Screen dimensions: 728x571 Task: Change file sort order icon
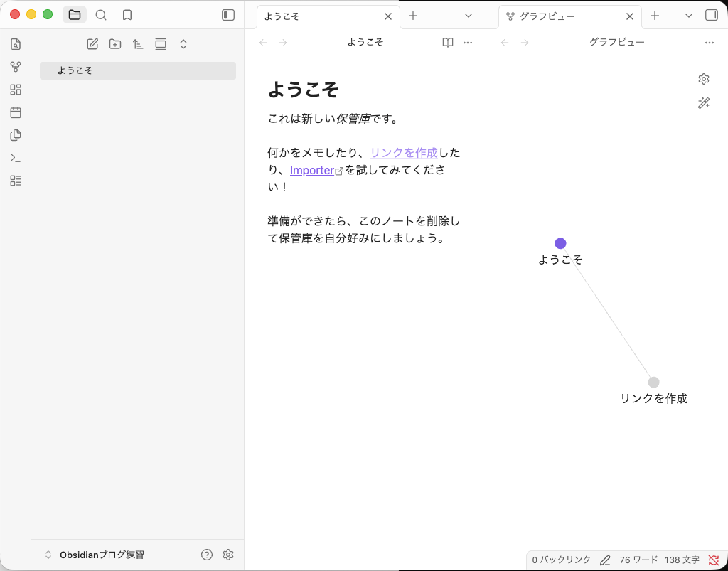tap(138, 44)
